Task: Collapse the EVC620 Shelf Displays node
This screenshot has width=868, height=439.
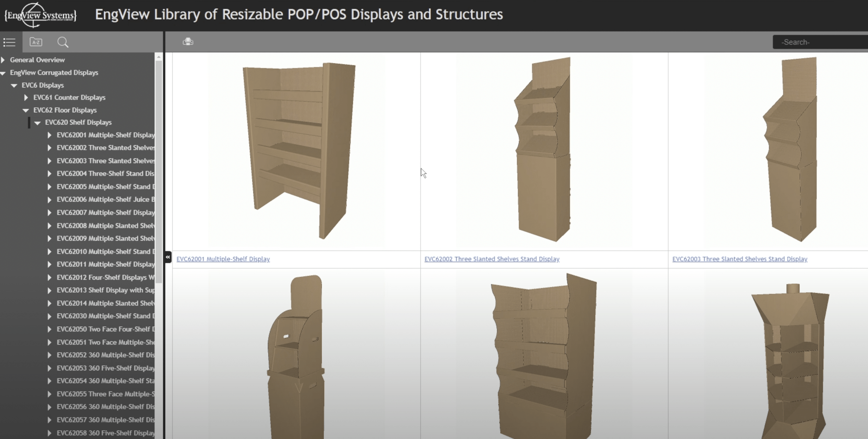Action: (x=37, y=123)
